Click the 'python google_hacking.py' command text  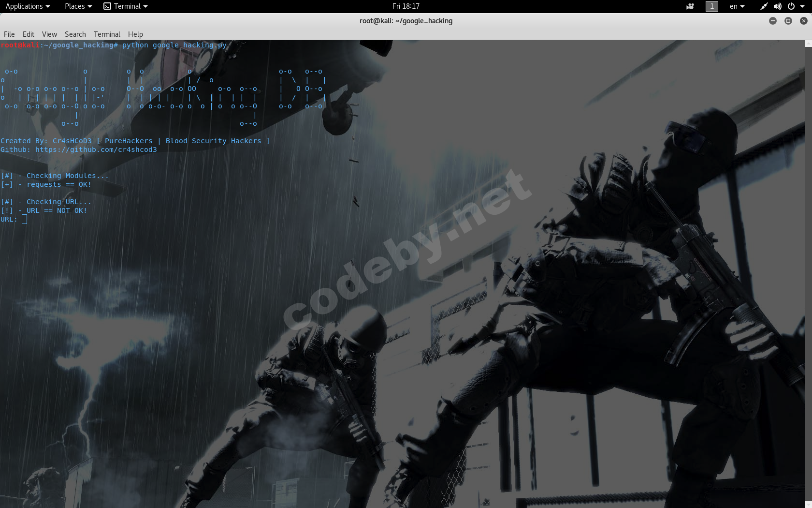tap(174, 45)
